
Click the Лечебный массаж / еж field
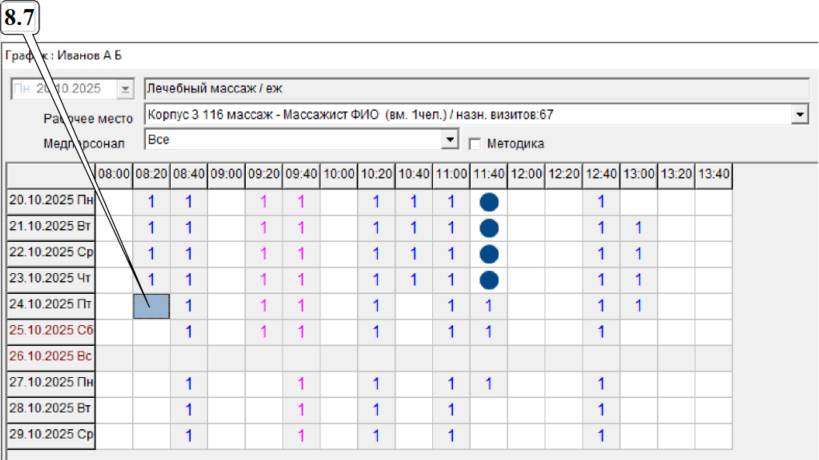(475, 89)
